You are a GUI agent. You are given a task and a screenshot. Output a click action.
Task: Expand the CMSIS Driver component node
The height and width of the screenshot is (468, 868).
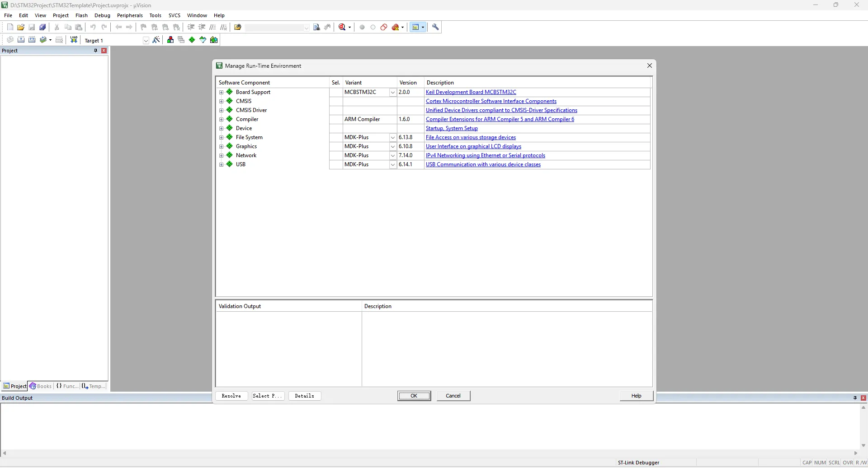pos(221,110)
